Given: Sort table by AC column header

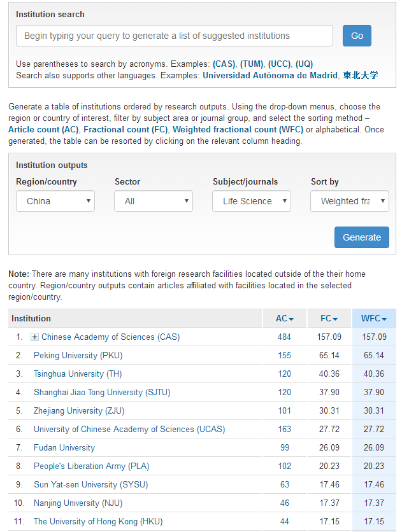Looking at the screenshot, I should click(284, 319).
